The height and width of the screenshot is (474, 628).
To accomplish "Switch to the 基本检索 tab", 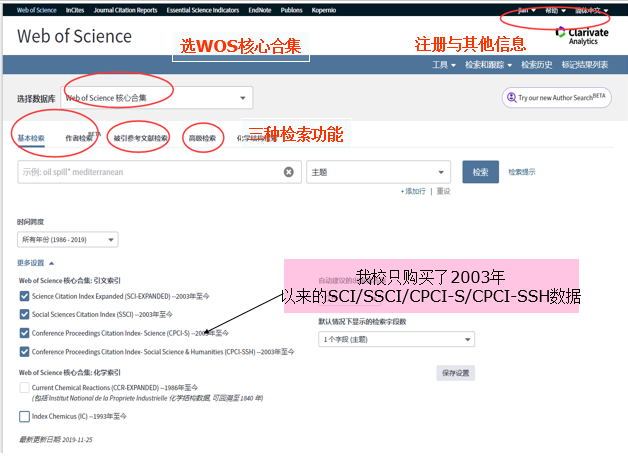I will point(31,138).
